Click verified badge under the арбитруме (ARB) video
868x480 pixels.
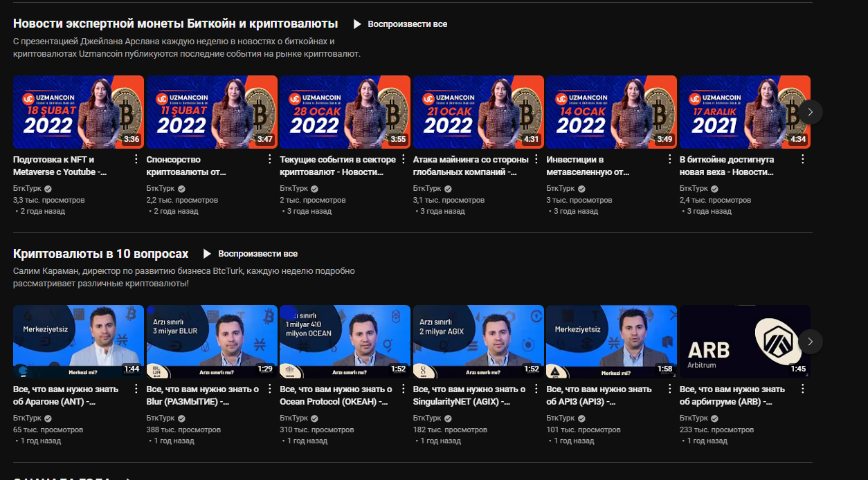pos(715,418)
